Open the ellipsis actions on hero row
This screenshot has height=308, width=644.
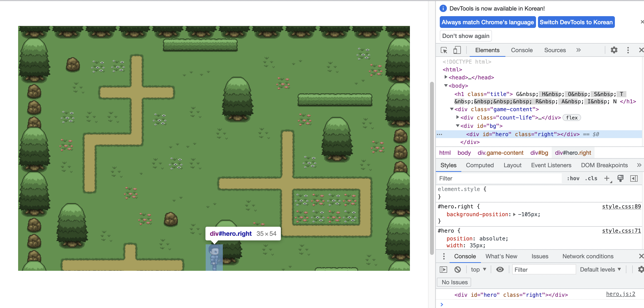click(440, 134)
